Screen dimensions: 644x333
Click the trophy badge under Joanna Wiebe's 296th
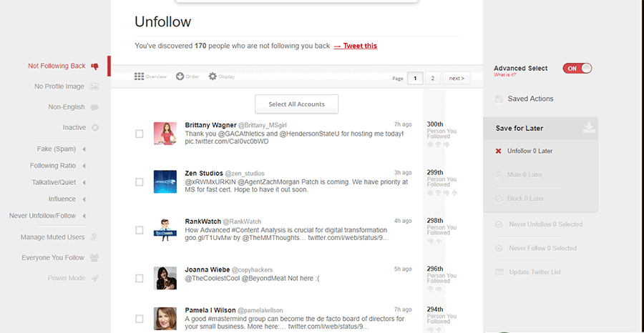pos(431,289)
